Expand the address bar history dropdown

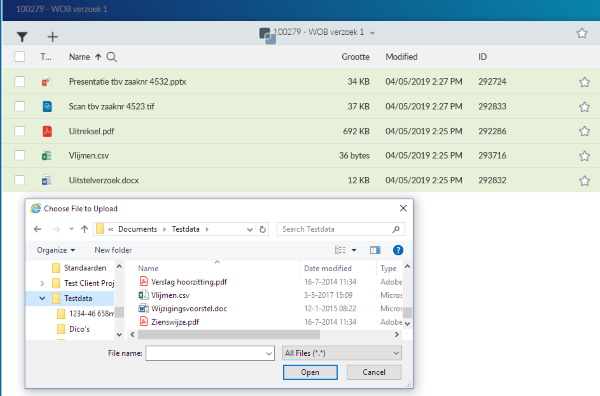click(x=250, y=230)
